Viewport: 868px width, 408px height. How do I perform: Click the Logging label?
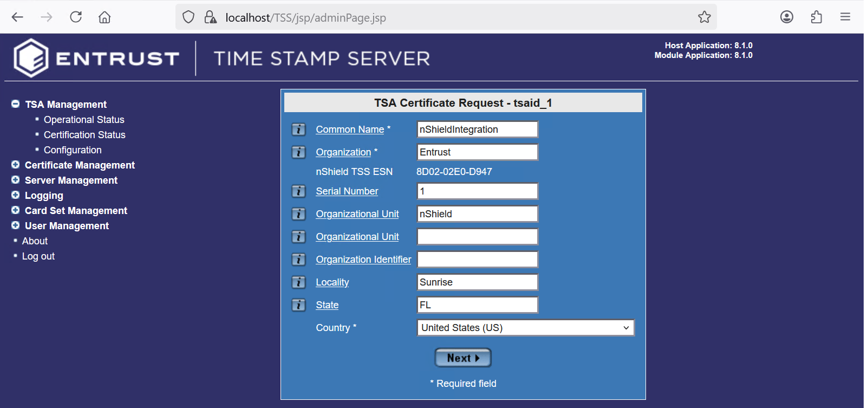point(44,196)
